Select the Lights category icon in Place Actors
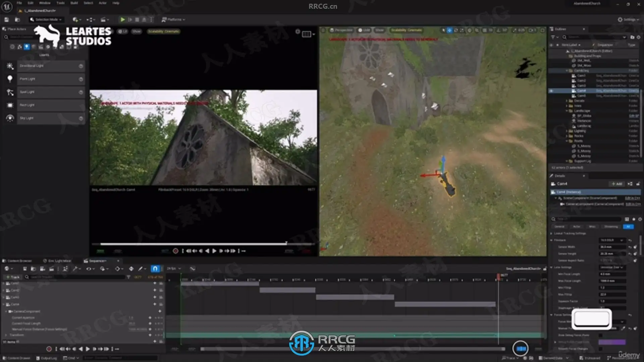Image resolution: width=644 pixels, height=362 pixels. coord(27,47)
